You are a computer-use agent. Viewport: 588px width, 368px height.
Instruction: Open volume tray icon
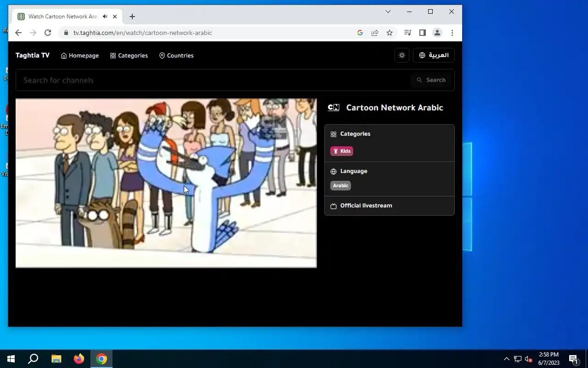pos(528,359)
